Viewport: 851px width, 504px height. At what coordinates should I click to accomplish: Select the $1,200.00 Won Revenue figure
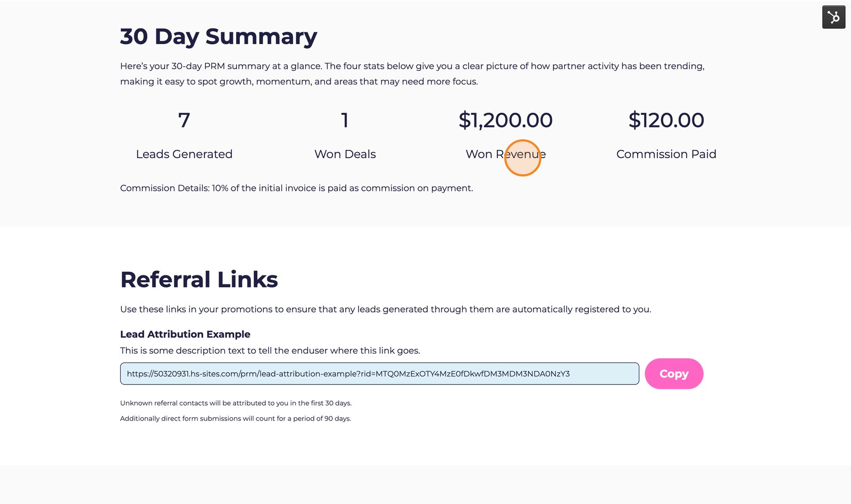[506, 120]
